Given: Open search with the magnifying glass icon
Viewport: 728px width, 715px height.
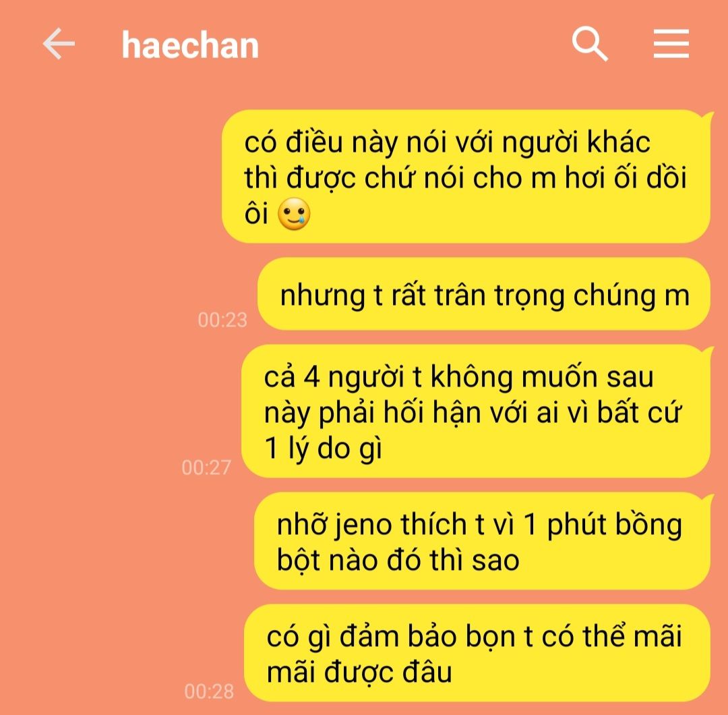Looking at the screenshot, I should [590, 44].
